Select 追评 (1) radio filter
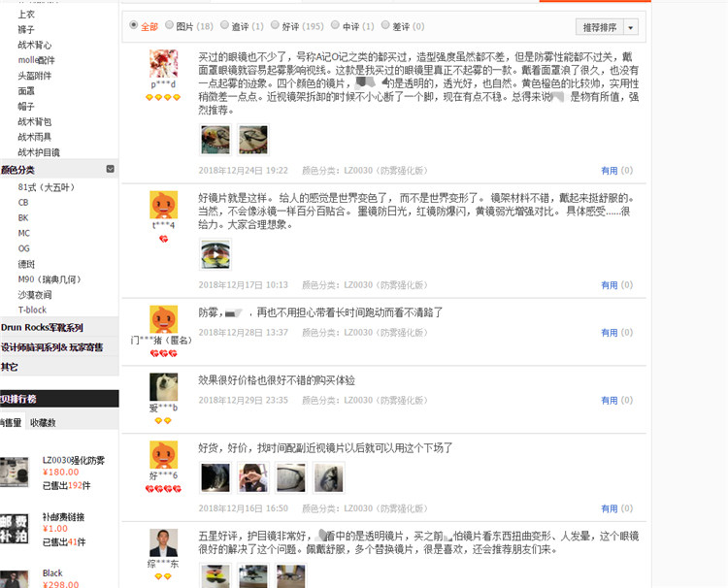The height and width of the screenshot is (588, 728). click(225, 25)
